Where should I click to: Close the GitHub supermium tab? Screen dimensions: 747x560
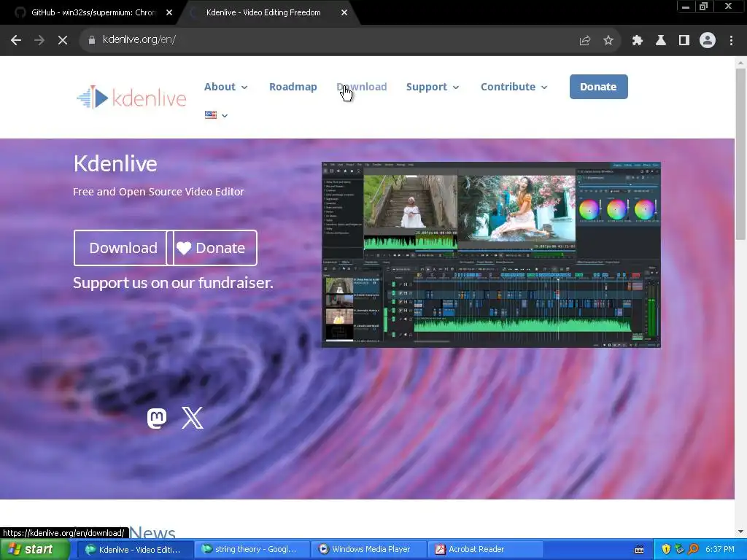[169, 13]
